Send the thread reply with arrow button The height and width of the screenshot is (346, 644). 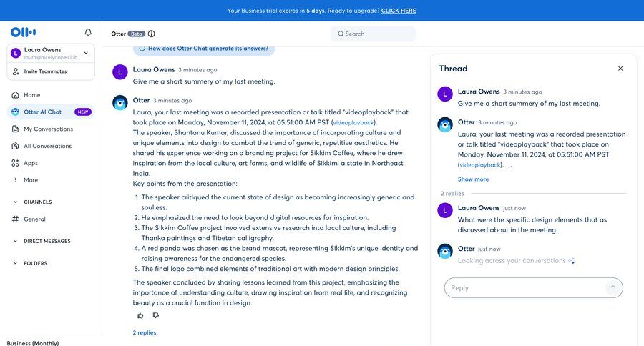[x=613, y=287]
